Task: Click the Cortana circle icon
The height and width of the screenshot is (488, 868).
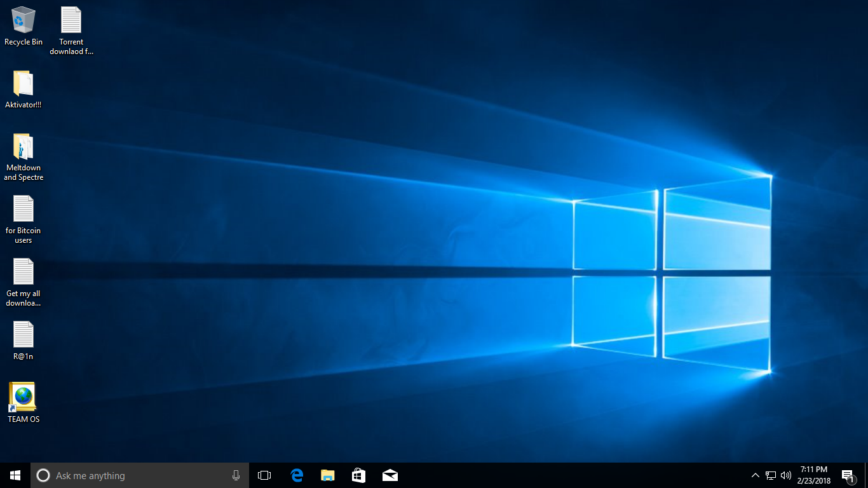Action: [x=43, y=475]
